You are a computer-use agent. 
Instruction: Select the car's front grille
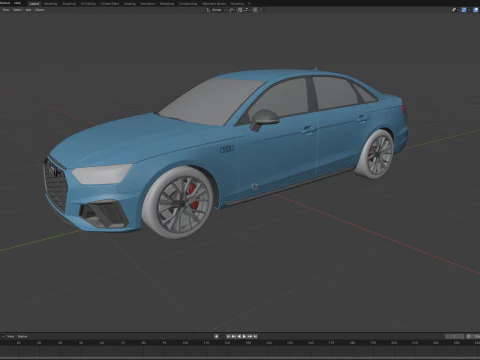click(56, 186)
